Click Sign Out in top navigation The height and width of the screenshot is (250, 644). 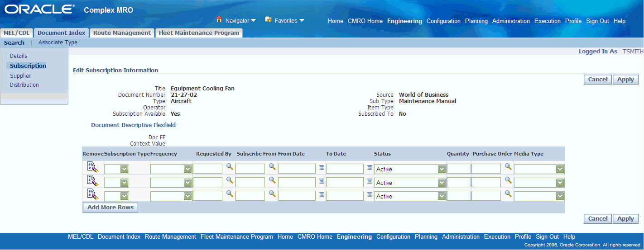(597, 21)
